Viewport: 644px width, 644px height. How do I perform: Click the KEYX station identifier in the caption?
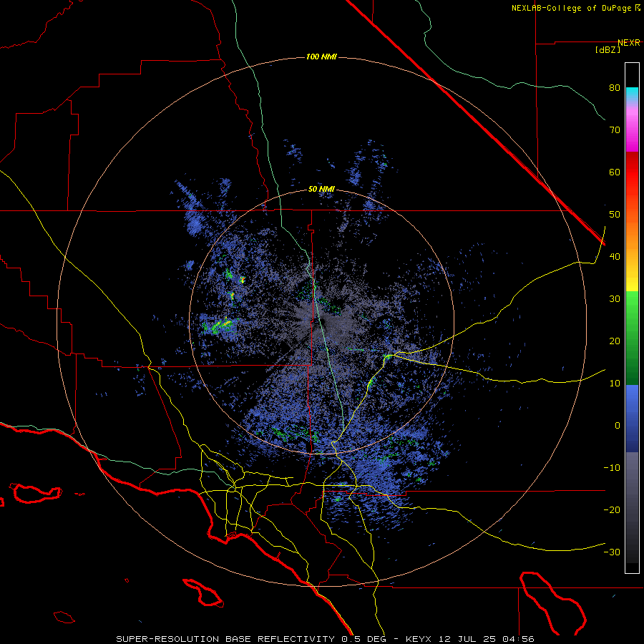pyautogui.click(x=419, y=639)
